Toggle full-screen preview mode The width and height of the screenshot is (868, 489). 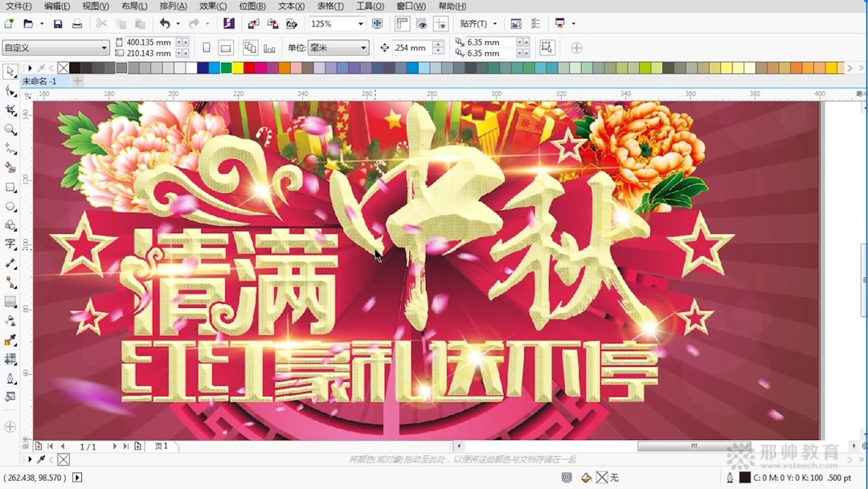(x=377, y=24)
